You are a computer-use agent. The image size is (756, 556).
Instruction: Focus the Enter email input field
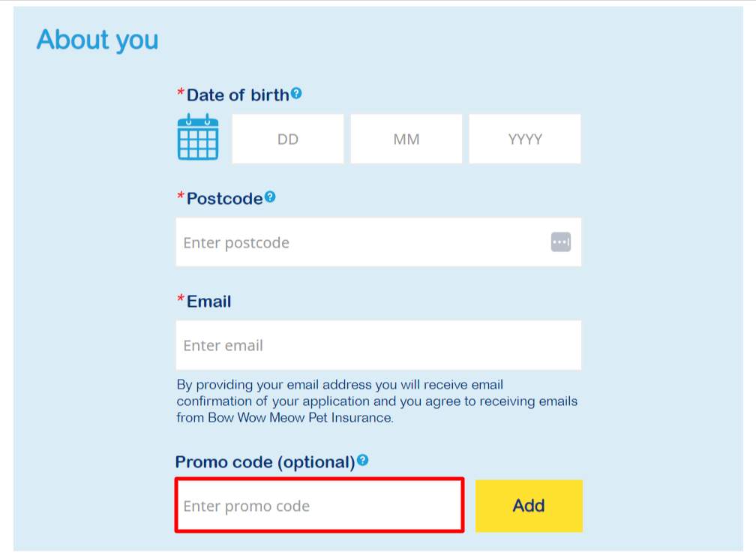pos(379,345)
